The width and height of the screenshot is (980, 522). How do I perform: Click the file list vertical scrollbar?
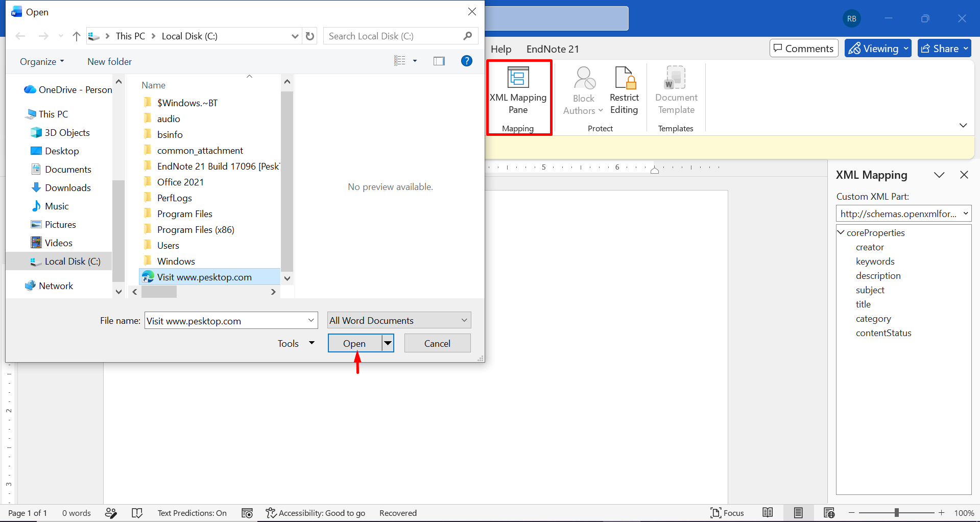(287, 181)
